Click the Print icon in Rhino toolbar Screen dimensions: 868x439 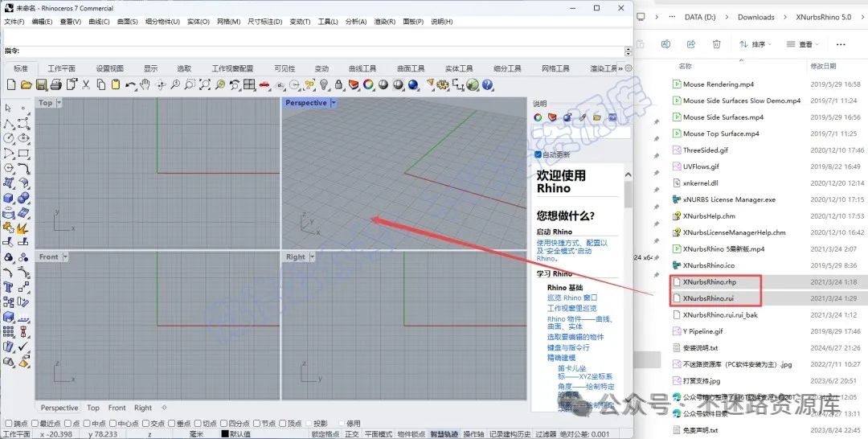tap(56, 84)
